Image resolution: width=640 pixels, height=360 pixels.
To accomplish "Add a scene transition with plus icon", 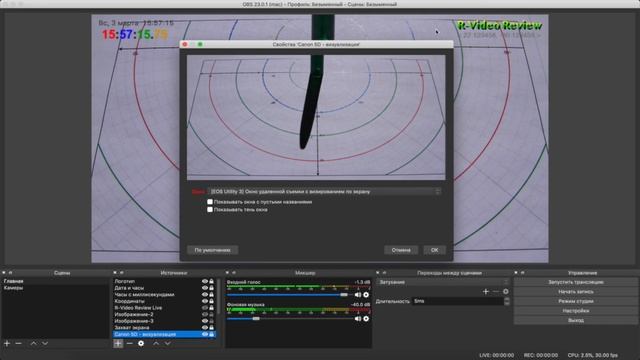I will click(486, 291).
